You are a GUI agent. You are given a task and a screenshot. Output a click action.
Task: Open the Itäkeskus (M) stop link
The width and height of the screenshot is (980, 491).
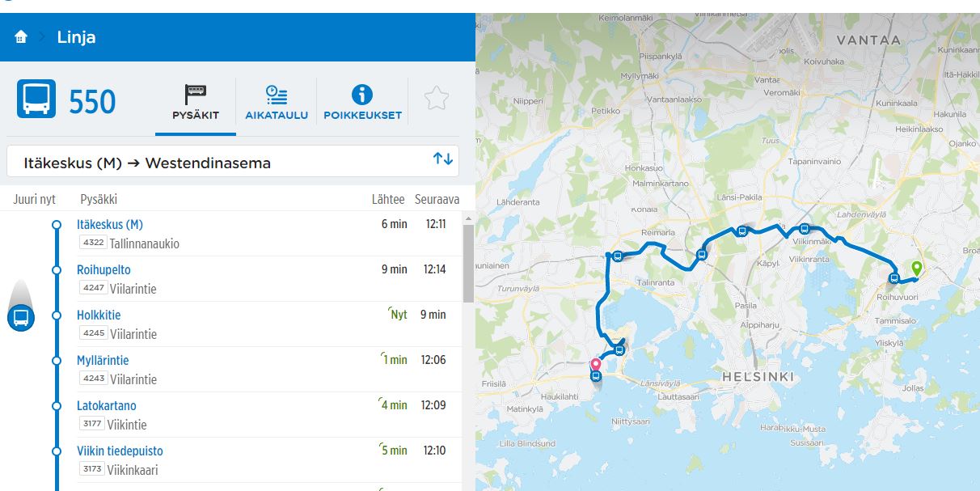pyautogui.click(x=110, y=224)
